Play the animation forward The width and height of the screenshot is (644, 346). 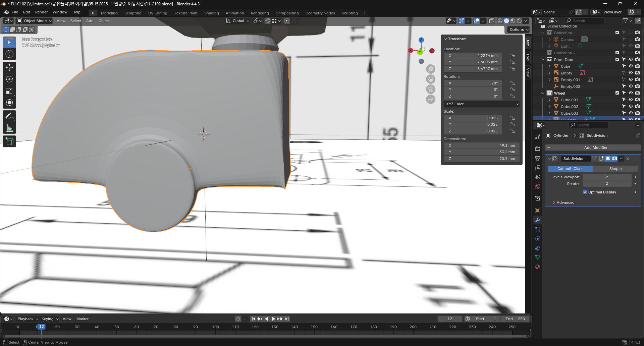click(x=273, y=319)
